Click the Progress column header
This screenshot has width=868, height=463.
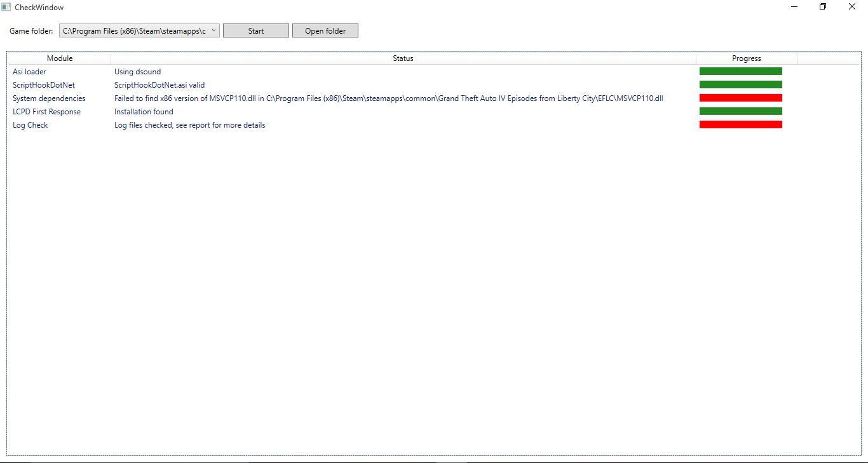(x=747, y=58)
